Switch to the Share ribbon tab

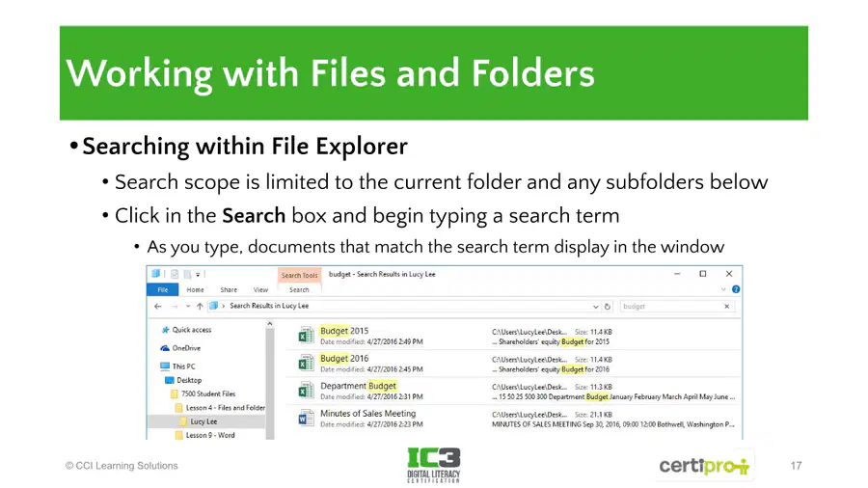pos(229,290)
